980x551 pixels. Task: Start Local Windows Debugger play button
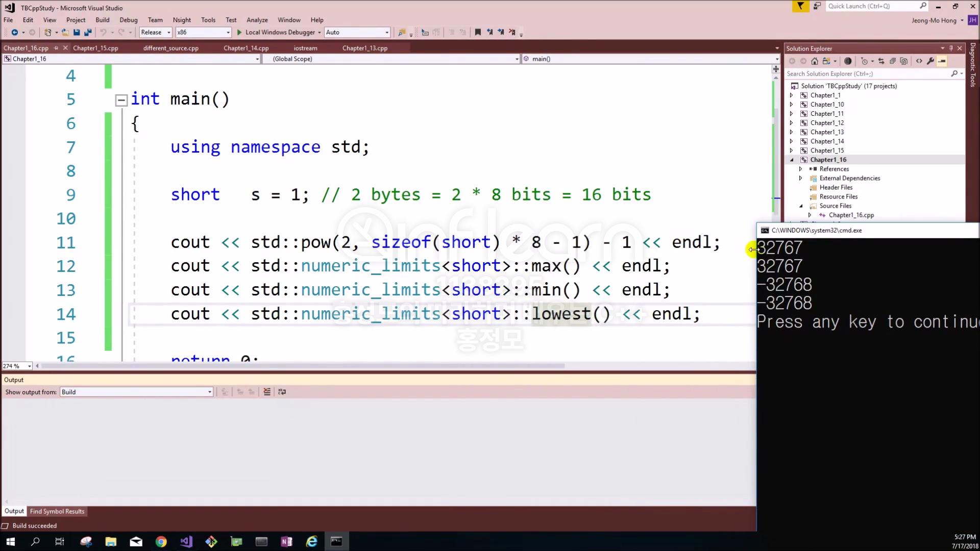click(239, 32)
